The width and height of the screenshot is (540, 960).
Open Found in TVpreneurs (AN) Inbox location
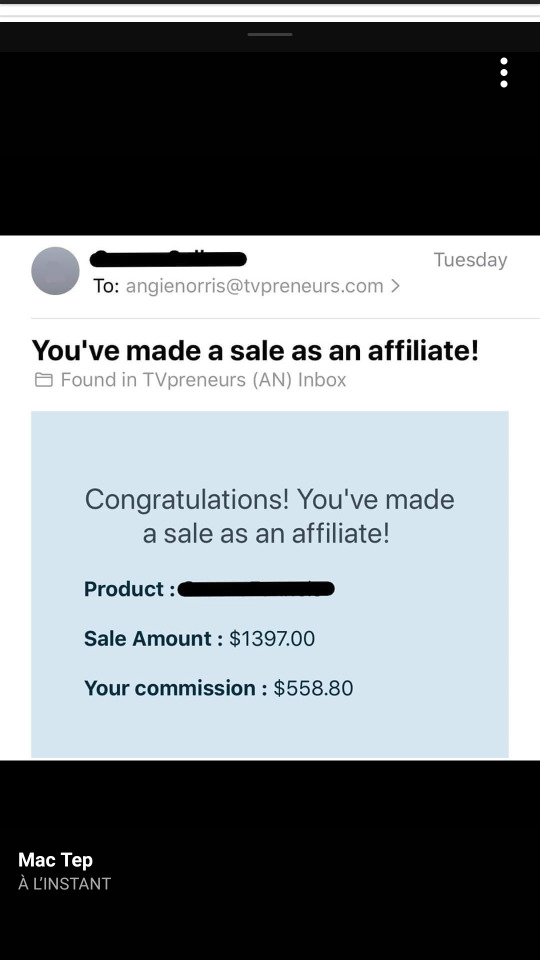203,380
